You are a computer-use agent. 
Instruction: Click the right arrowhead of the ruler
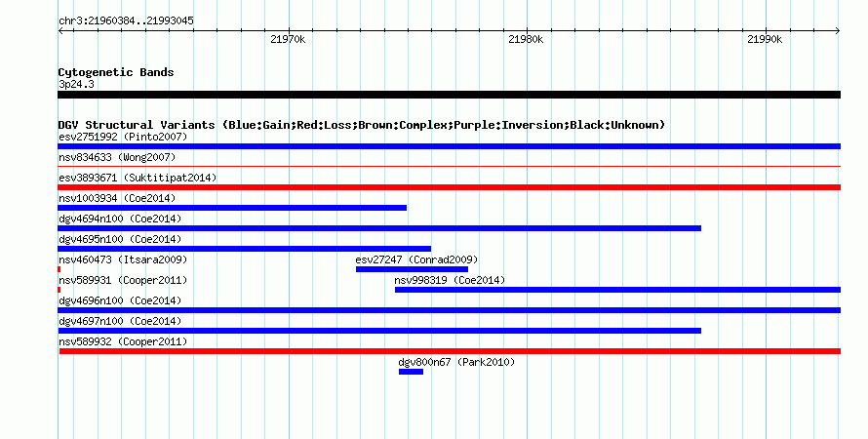pyautogui.click(x=838, y=31)
